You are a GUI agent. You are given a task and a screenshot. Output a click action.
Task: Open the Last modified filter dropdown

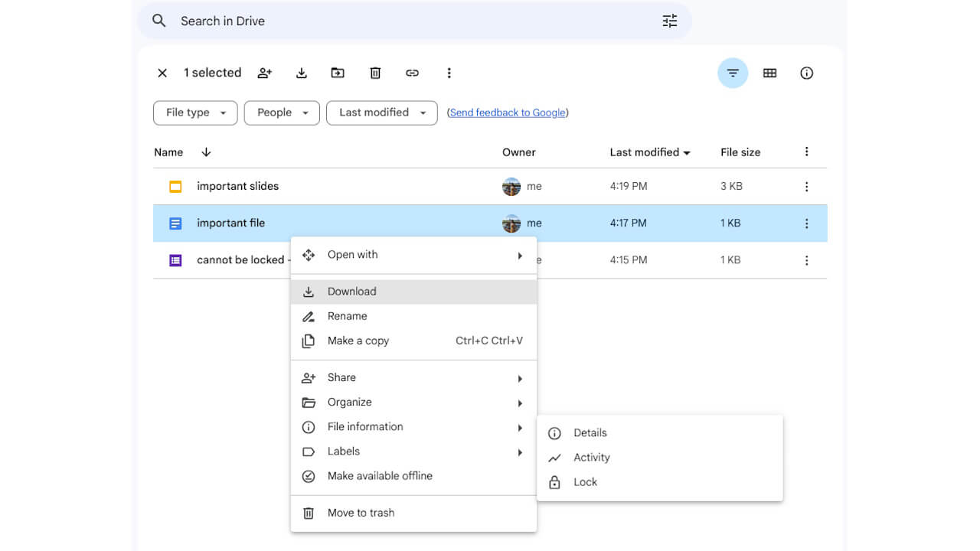381,112
